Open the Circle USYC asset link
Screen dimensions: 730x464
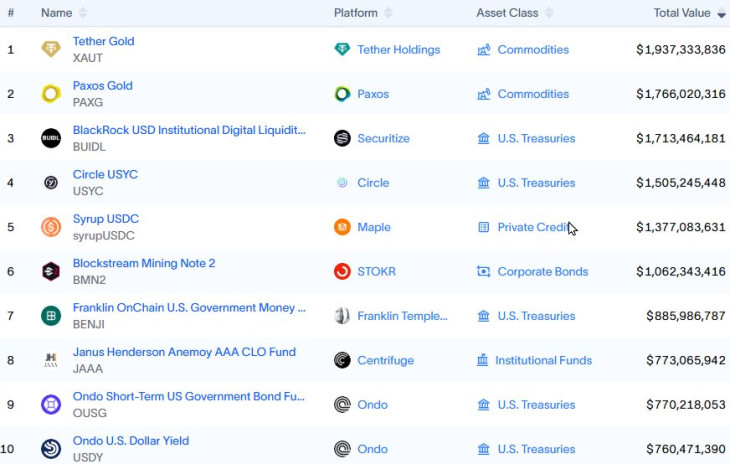(x=105, y=174)
